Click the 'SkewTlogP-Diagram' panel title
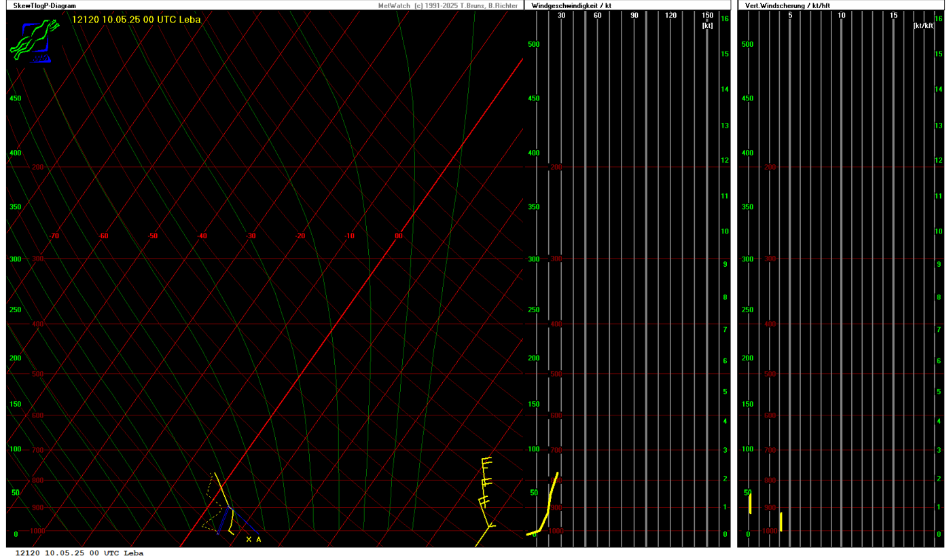Screen dimensions: 951x560 (44, 5)
